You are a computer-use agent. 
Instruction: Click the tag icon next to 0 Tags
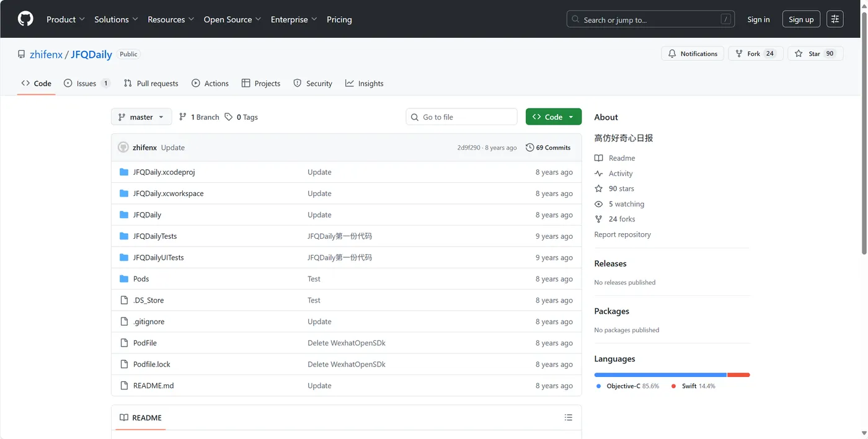coord(229,117)
